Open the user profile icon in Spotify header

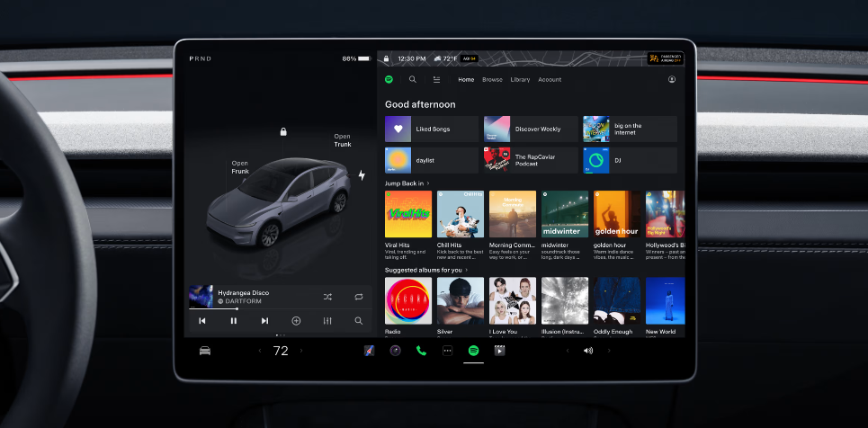(672, 79)
